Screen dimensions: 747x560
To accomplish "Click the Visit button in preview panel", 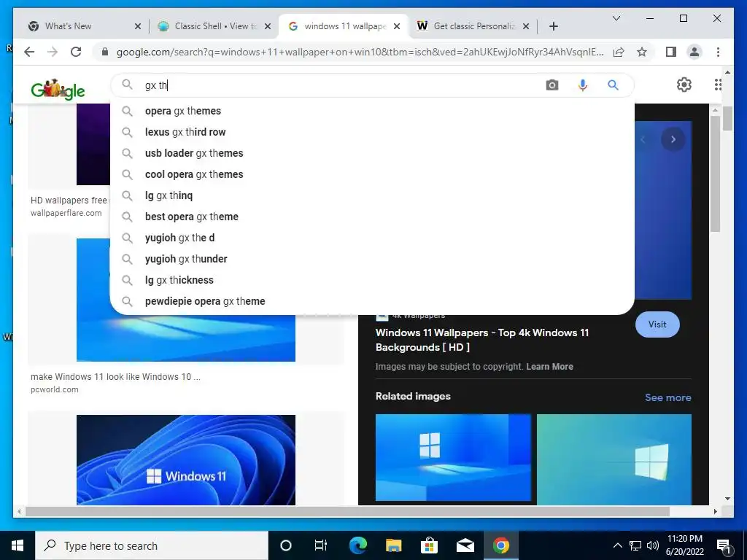I will pos(657,324).
